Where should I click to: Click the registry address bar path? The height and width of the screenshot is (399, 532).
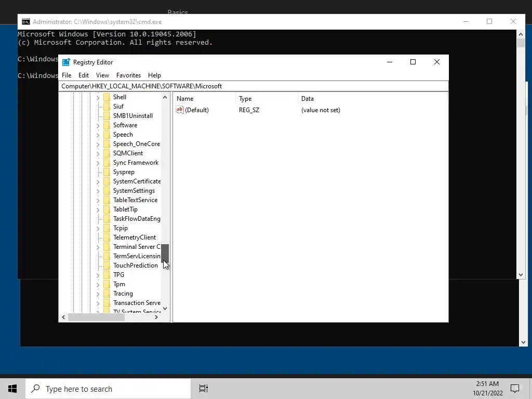click(x=254, y=86)
